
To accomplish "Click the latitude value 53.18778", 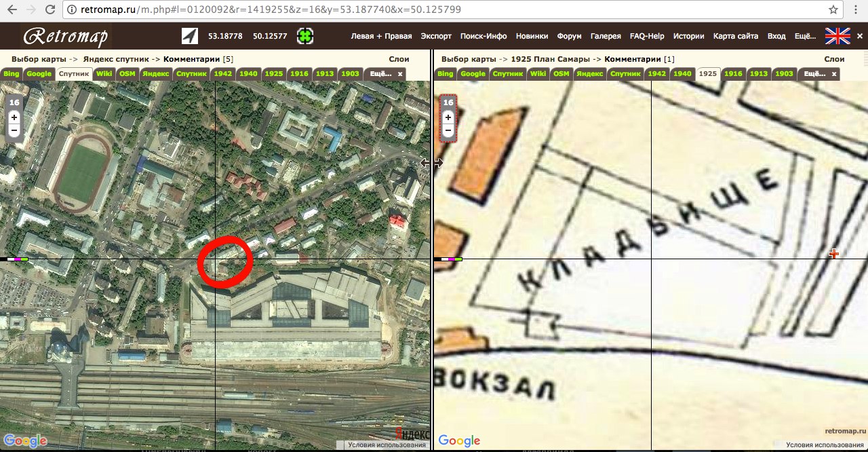I will (x=224, y=36).
